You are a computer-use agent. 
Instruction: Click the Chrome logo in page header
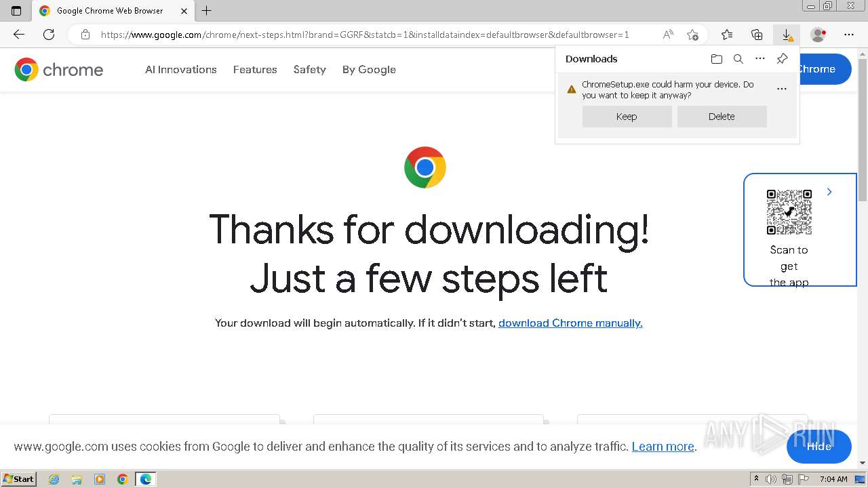pos(59,69)
